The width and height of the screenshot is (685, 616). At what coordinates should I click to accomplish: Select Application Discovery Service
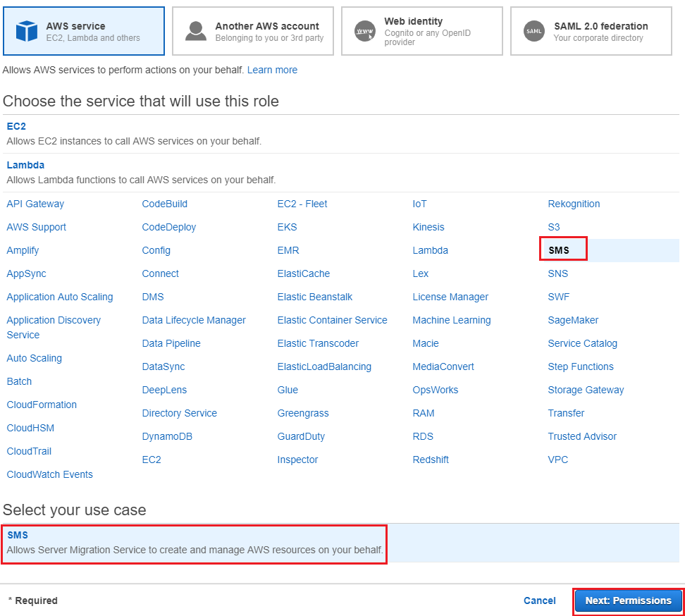click(x=54, y=328)
